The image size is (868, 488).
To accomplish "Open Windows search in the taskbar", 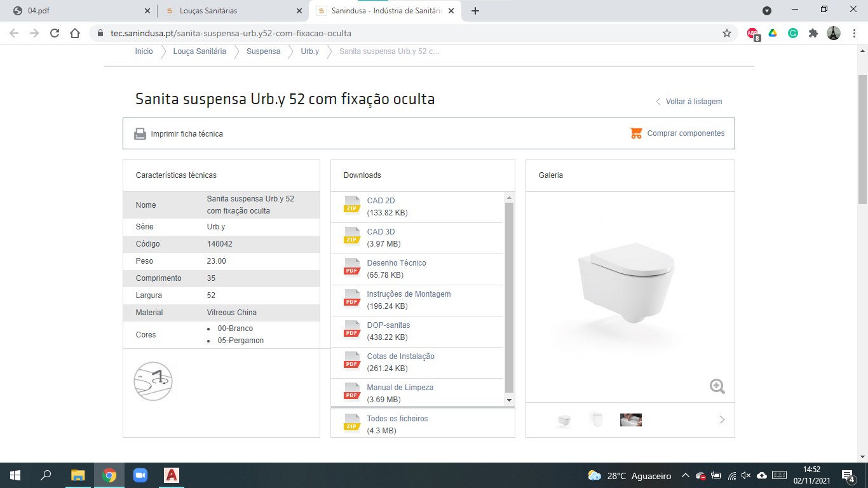I will click(x=46, y=475).
